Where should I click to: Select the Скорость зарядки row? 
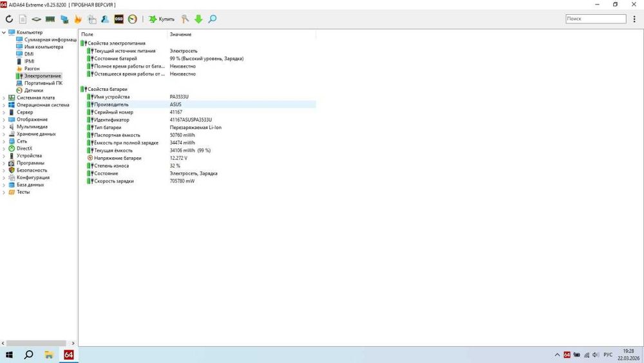point(198,181)
